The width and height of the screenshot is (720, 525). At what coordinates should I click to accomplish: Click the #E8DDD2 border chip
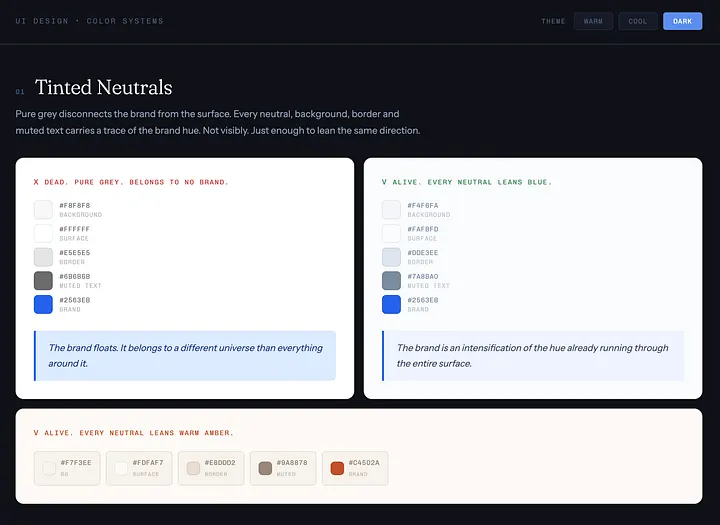[x=211, y=468]
